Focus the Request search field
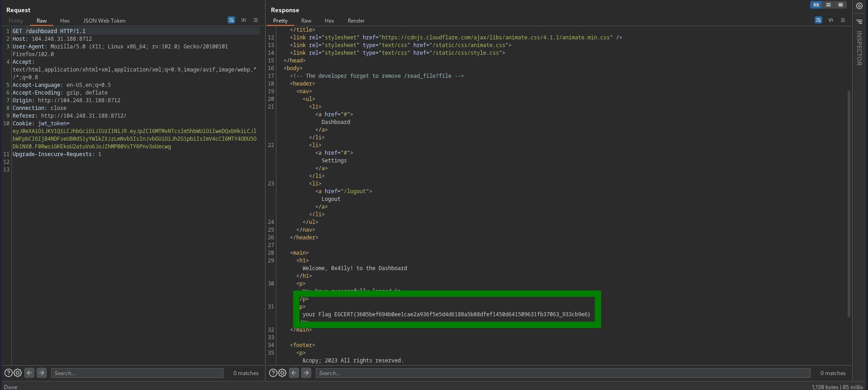This screenshot has width=868, height=390. (x=137, y=373)
